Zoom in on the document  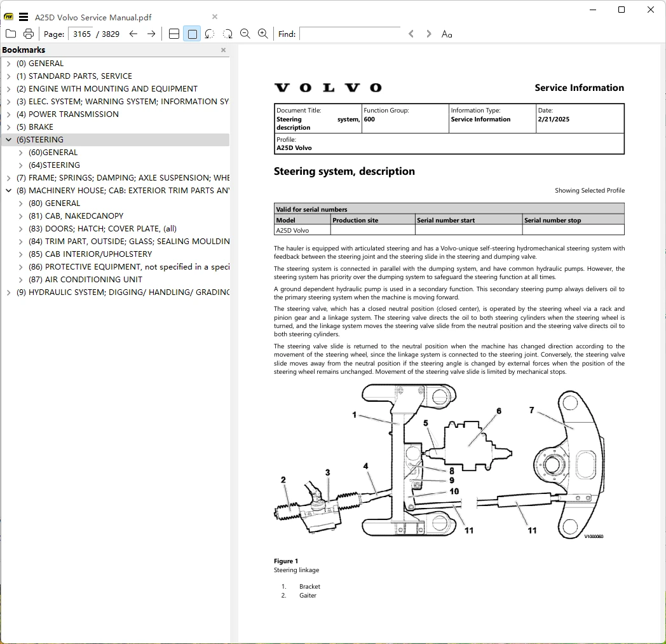click(263, 34)
